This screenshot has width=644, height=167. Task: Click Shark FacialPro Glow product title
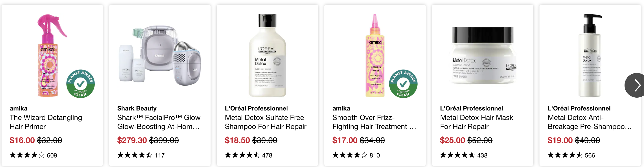coord(159,122)
